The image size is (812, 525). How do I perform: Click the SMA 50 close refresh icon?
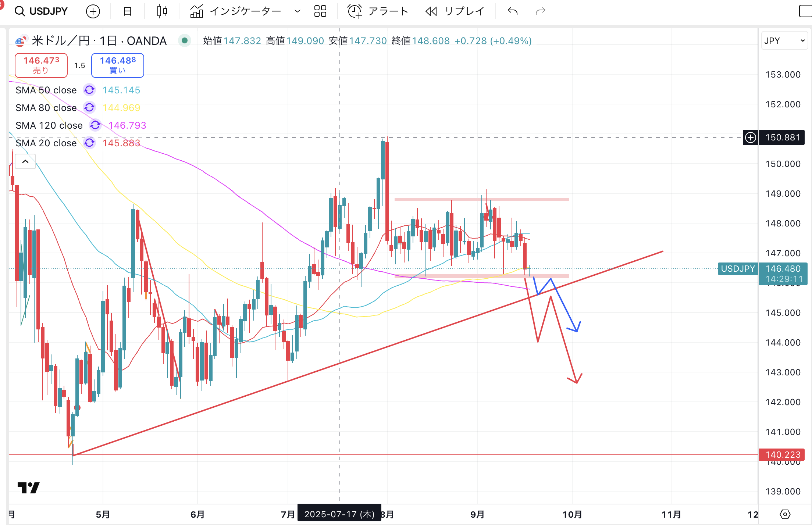(89, 90)
